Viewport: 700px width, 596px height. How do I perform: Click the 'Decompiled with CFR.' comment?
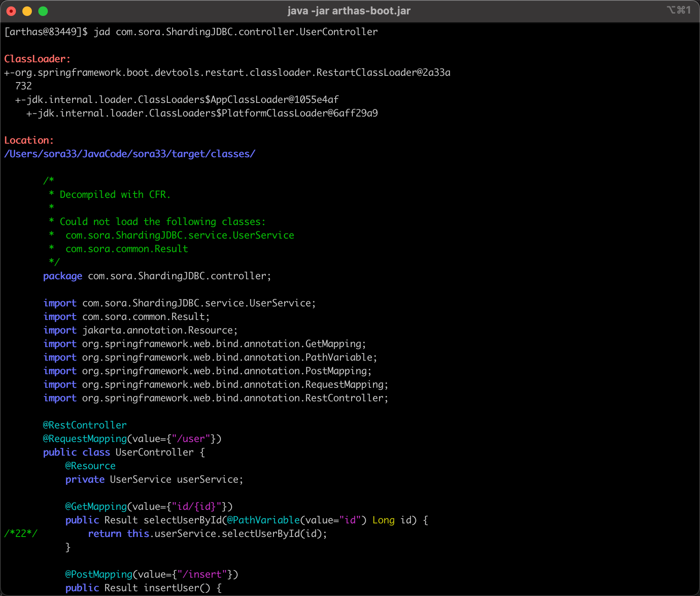115,195
